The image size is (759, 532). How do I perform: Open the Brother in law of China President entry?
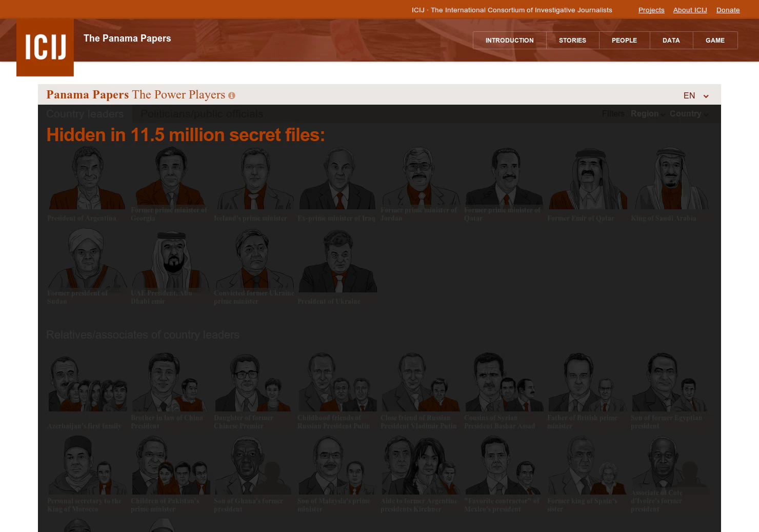point(170,382)
